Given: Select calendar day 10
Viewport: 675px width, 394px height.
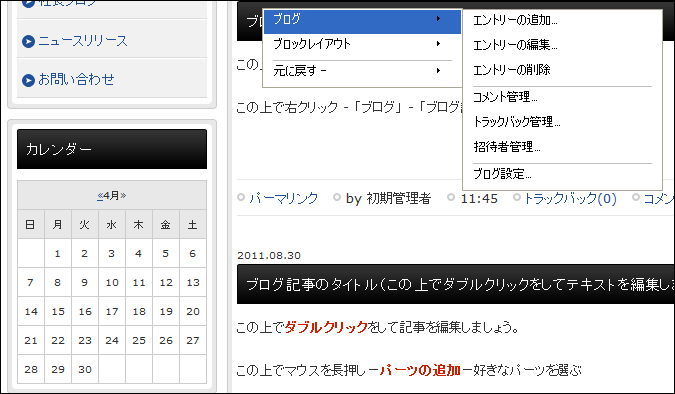Looking at the screenshot, I should pyautogui.click(x=112, y=282).
